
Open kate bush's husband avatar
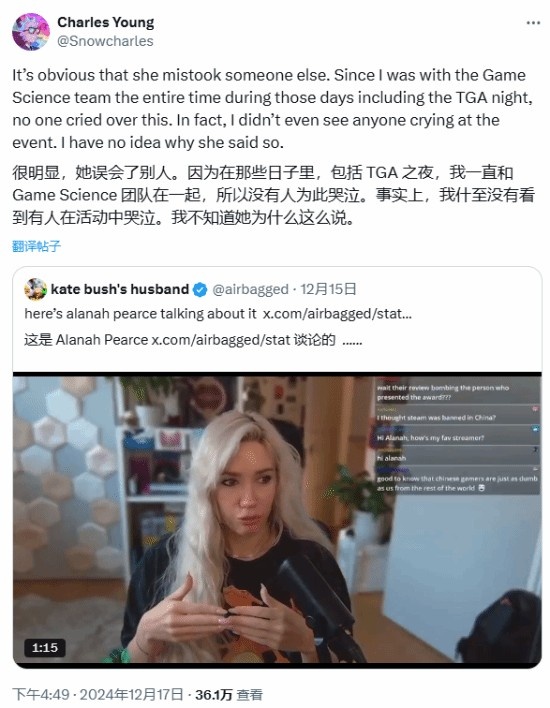35,289
